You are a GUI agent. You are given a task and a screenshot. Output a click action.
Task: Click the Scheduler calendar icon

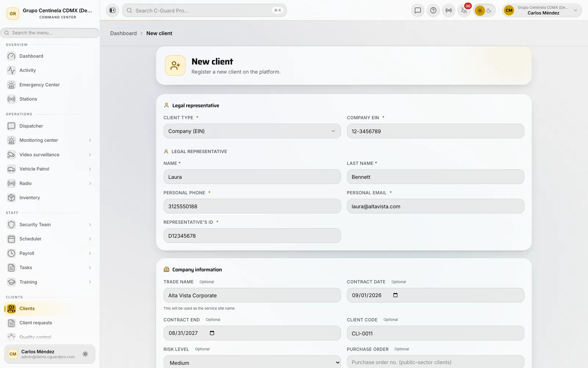[x=11, y=239]
